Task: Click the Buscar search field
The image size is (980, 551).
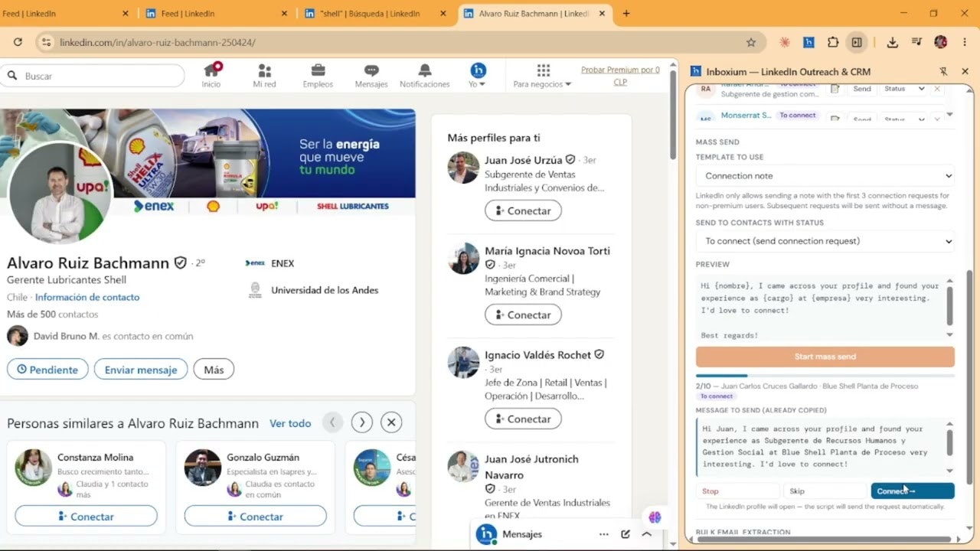Action: pyautogui.click(x=93, y=76)
